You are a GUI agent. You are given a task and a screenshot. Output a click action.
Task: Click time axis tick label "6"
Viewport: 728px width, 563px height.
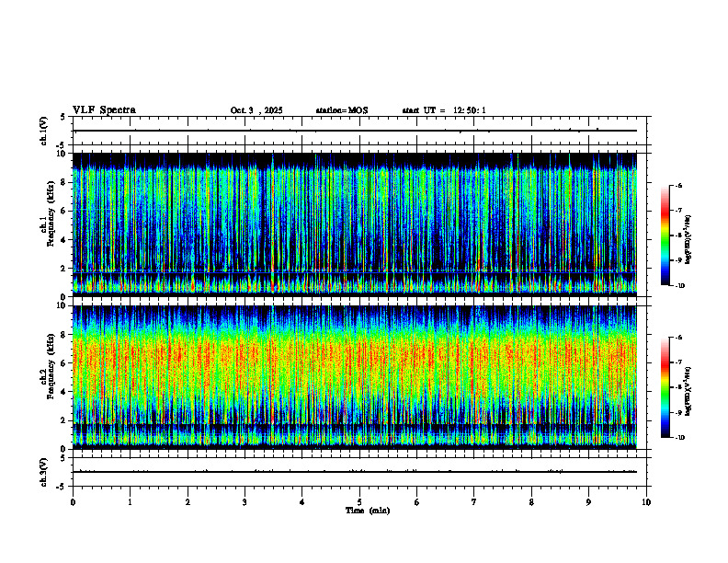417,502
